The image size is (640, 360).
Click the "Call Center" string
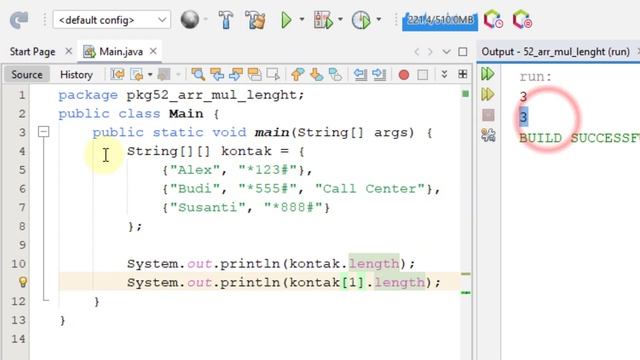[370, 189]
